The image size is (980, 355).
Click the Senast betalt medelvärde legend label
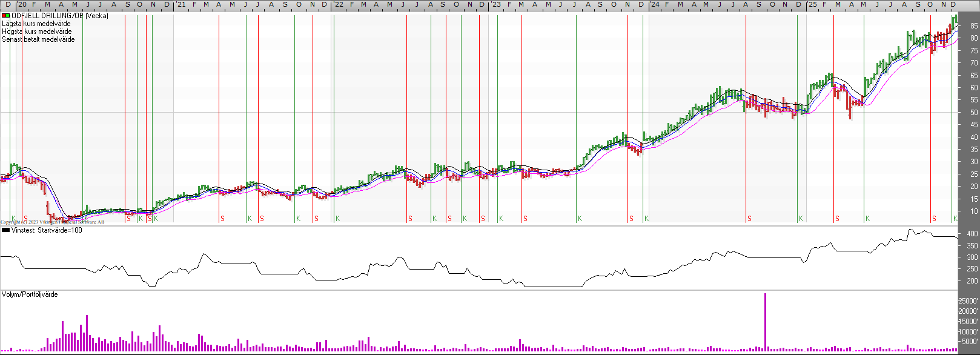click(39, 39)
